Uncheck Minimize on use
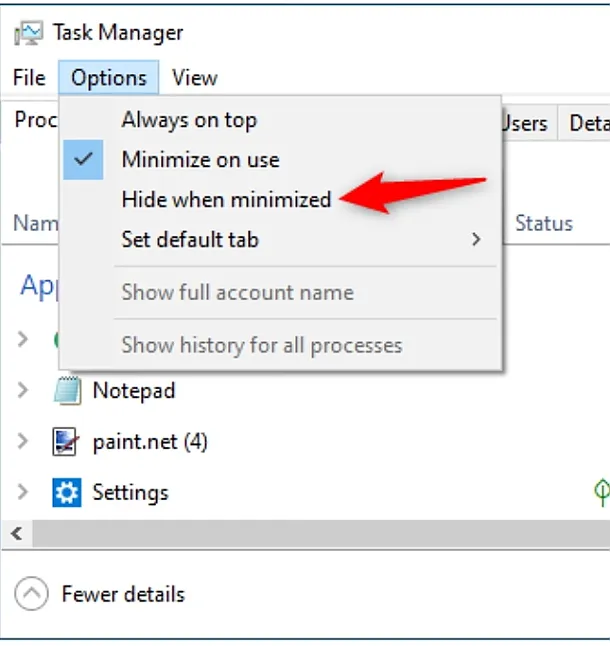Image resolution: width=610 pixels, height=646 pixels. (x=200, y=160)
